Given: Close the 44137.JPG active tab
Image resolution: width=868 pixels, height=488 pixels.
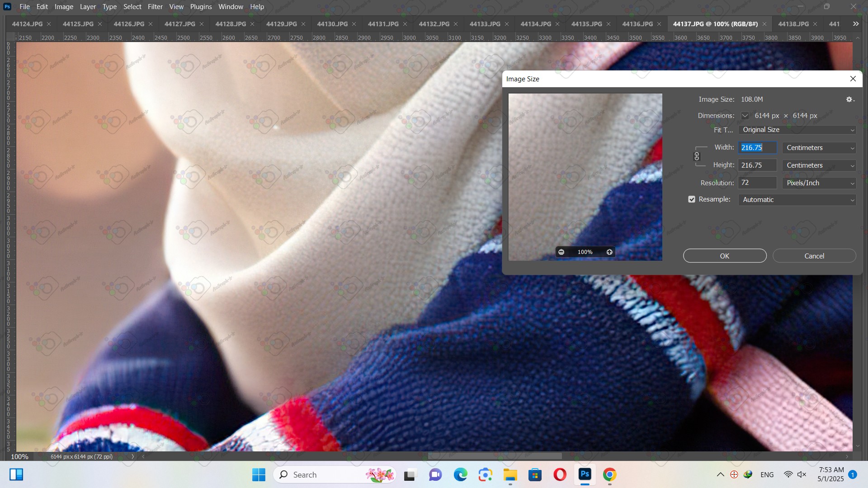Looking at the screenshot, I should point(764,24).
